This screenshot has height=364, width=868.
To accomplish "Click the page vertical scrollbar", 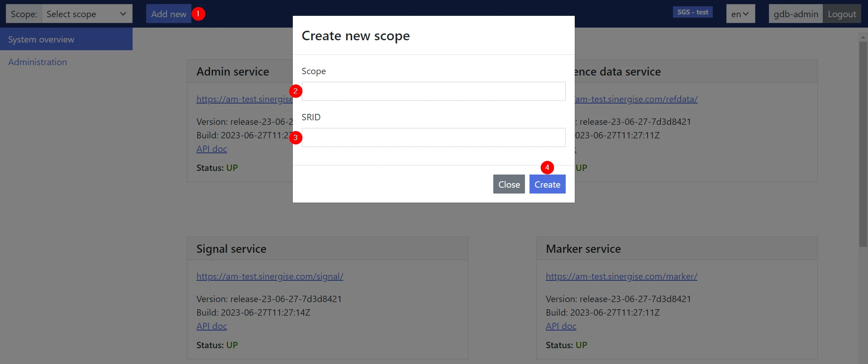I will pos(863,145).
